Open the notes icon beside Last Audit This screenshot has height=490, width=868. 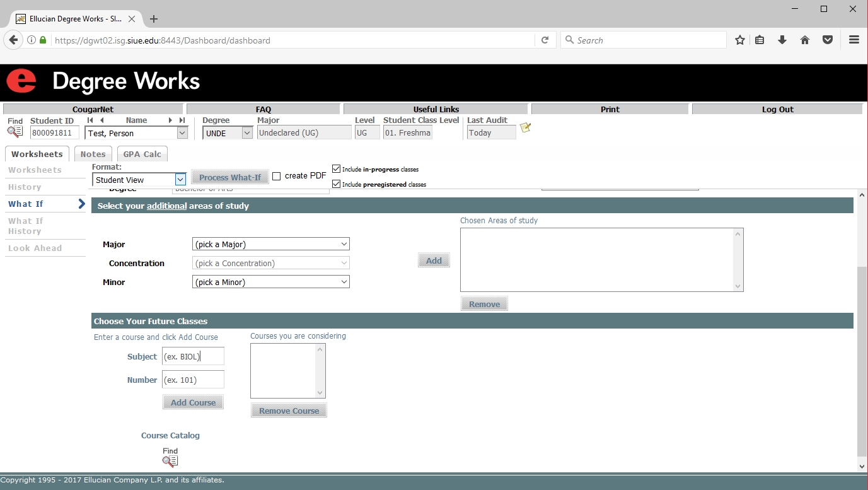(525, 128)
